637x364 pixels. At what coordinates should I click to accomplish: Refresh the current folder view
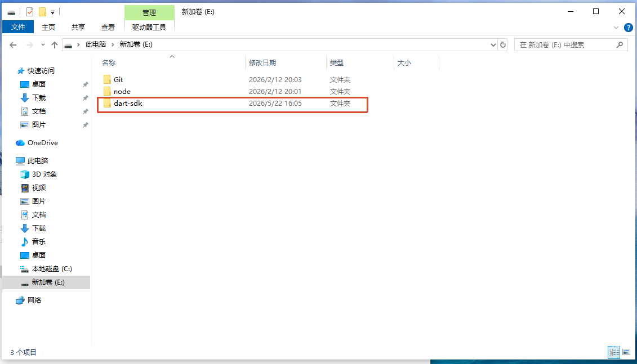[x=503, y=44]
